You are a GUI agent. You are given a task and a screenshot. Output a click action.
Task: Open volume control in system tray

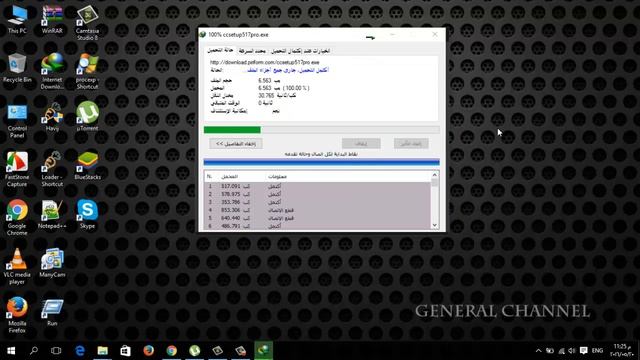pos(572,351)
